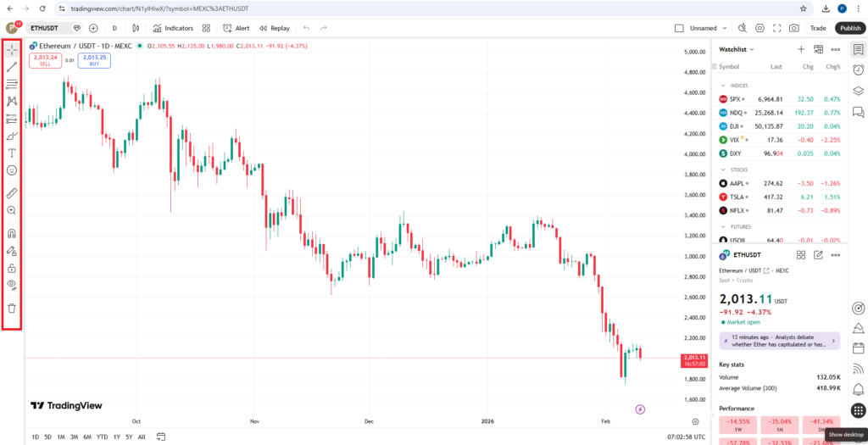Select the trend line drawing tool
868x445 pixels.
pos(12,66)
